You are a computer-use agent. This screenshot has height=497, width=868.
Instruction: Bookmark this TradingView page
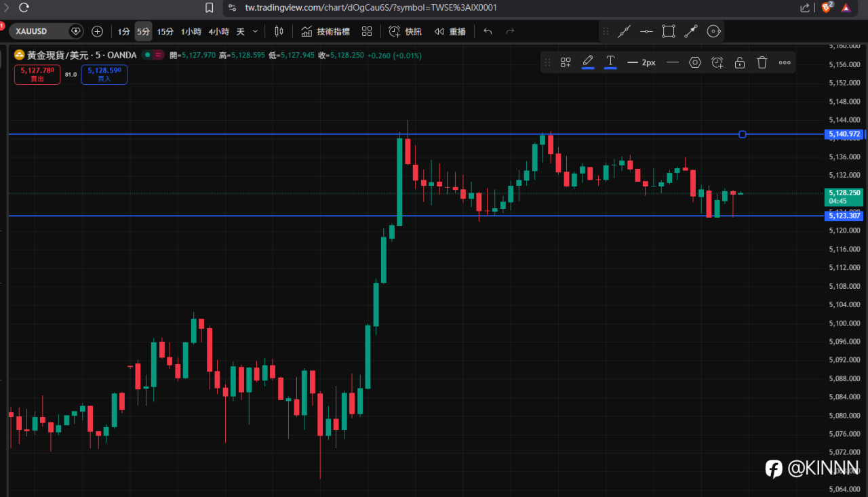210,7
